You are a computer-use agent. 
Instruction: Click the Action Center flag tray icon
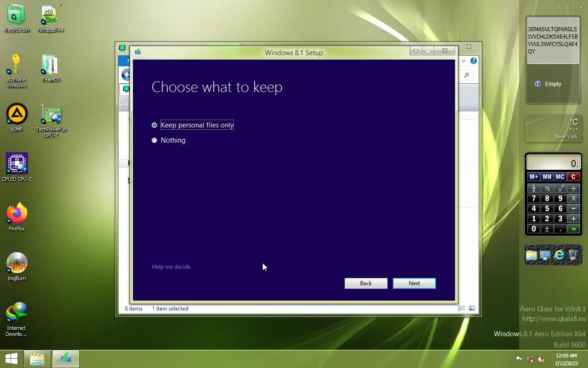[x=519, y=359]
